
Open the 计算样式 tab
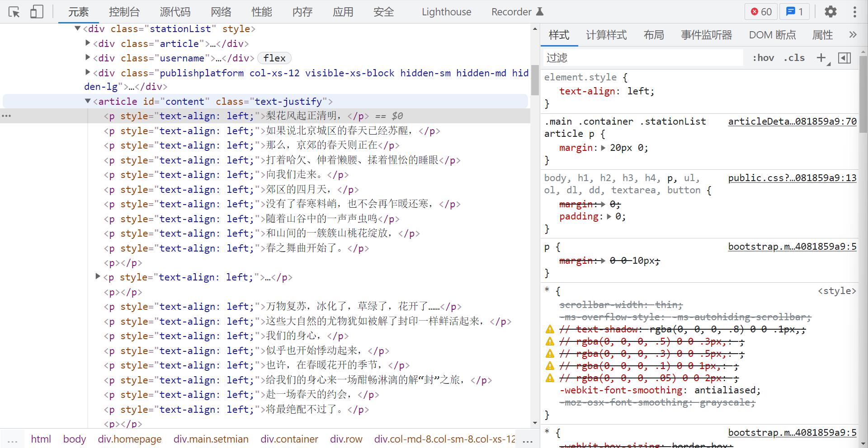click(606, 35)
